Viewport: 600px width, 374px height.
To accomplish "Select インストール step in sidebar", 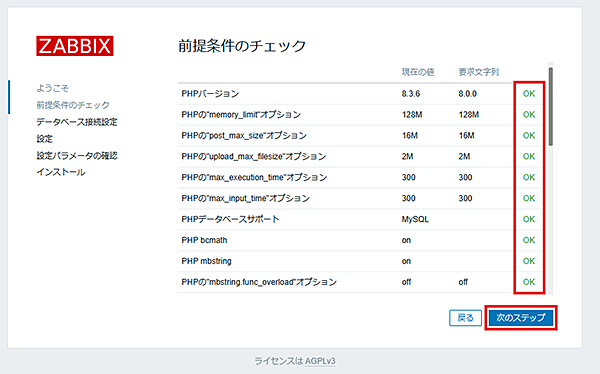I will [61, 172].
